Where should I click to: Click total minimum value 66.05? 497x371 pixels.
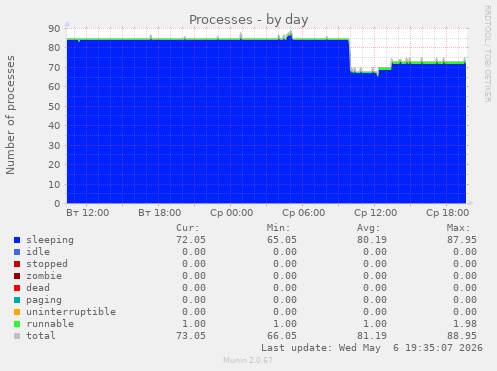click(x=282, y=336)
